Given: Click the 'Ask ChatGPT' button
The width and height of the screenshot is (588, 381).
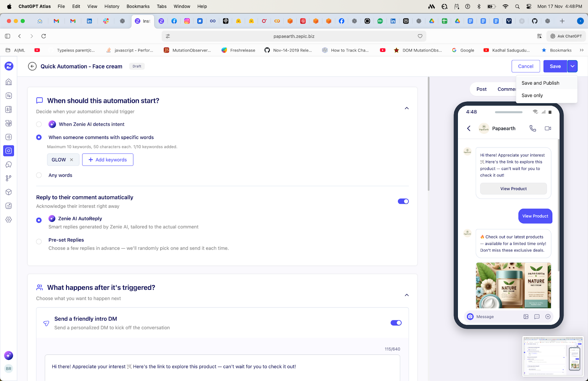Looking at the screenshot, I should 566,36.
